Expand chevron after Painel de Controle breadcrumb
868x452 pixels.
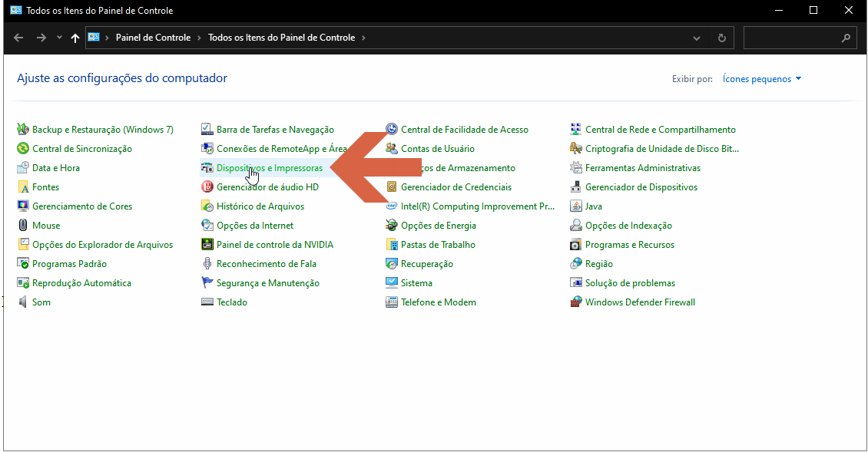click(x=199, y=38)
